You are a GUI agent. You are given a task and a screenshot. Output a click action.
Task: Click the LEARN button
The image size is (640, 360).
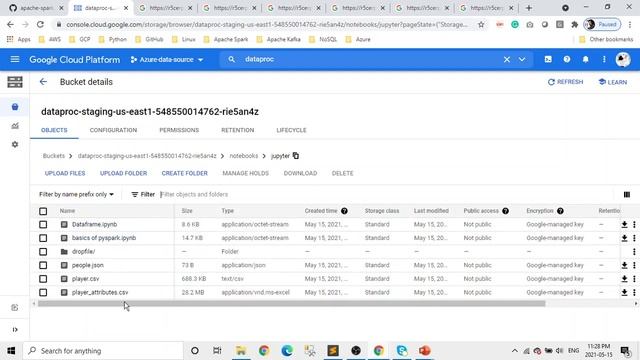[612, 82]
